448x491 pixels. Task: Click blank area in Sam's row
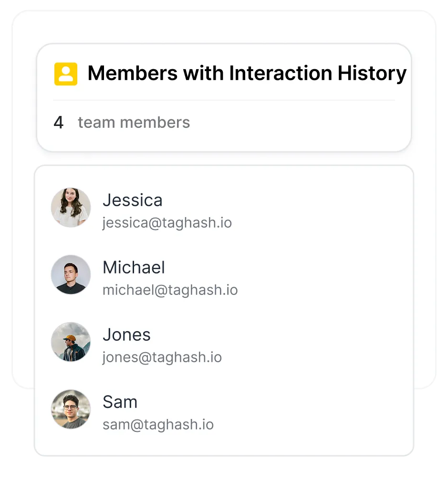pyautogui.click(x=313, y=409)
